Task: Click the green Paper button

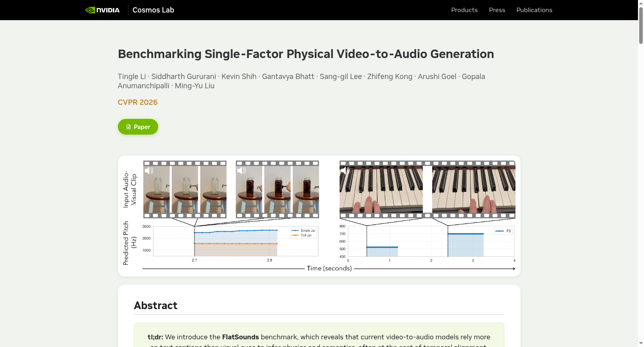Action: [138, 127]
